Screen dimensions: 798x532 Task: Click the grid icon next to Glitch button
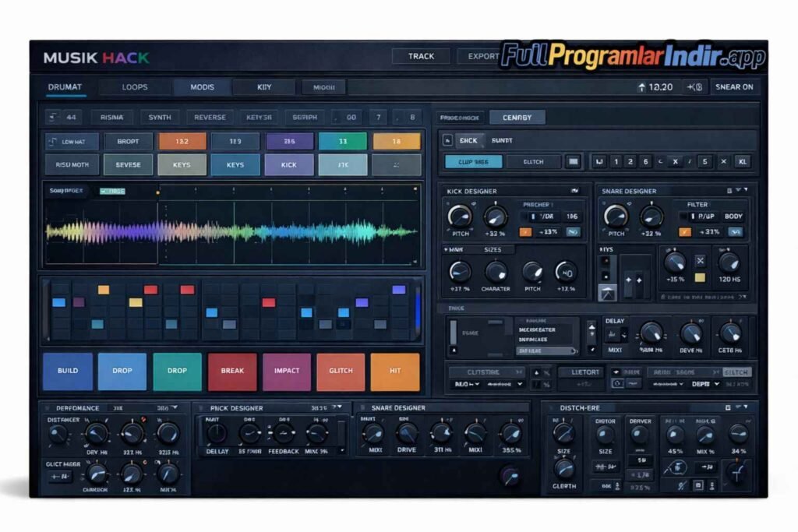tap(574, 162)
